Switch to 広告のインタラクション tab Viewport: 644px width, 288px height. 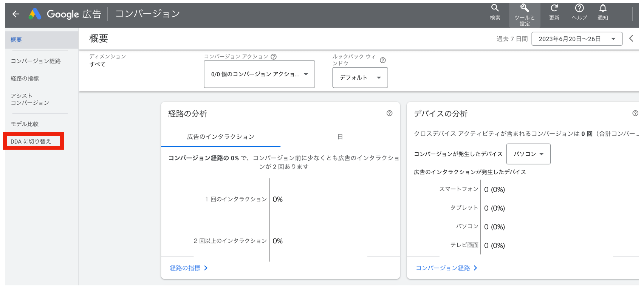pyautogui.click(x=221, y=137)
